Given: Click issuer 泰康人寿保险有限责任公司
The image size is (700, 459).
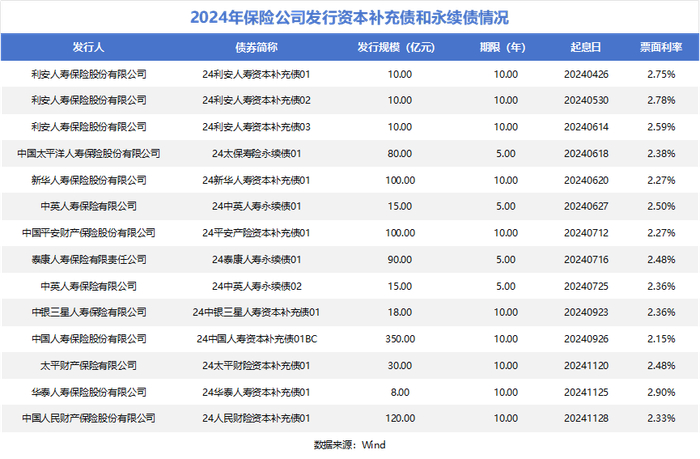Looking at the screenshot, I should coord(89,259).
